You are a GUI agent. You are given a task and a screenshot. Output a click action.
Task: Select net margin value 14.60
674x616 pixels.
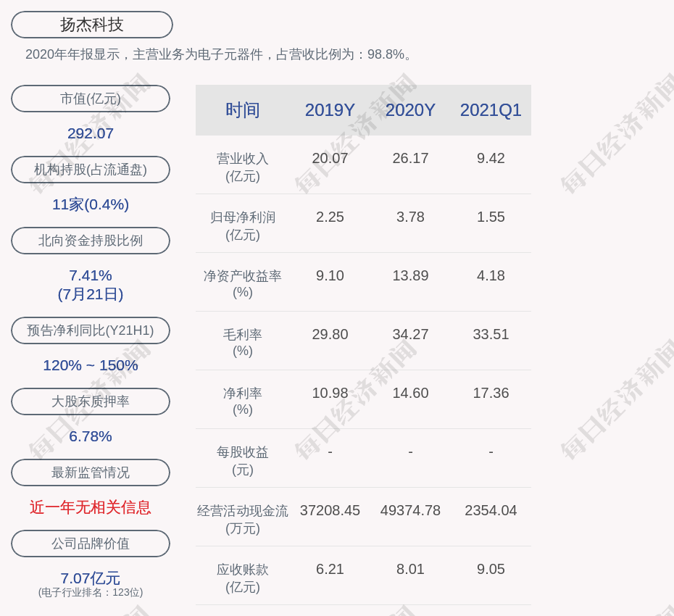pyautogui.click(x=410, y=393)
